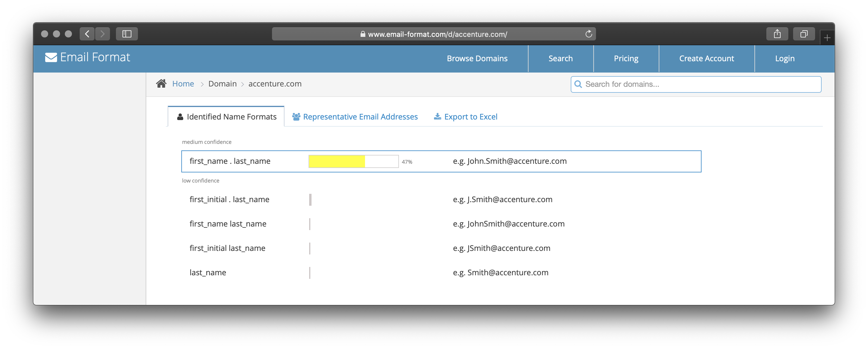Click the magnifier icon in domain search
Screen dimensions: 868x349
point(578,84)
